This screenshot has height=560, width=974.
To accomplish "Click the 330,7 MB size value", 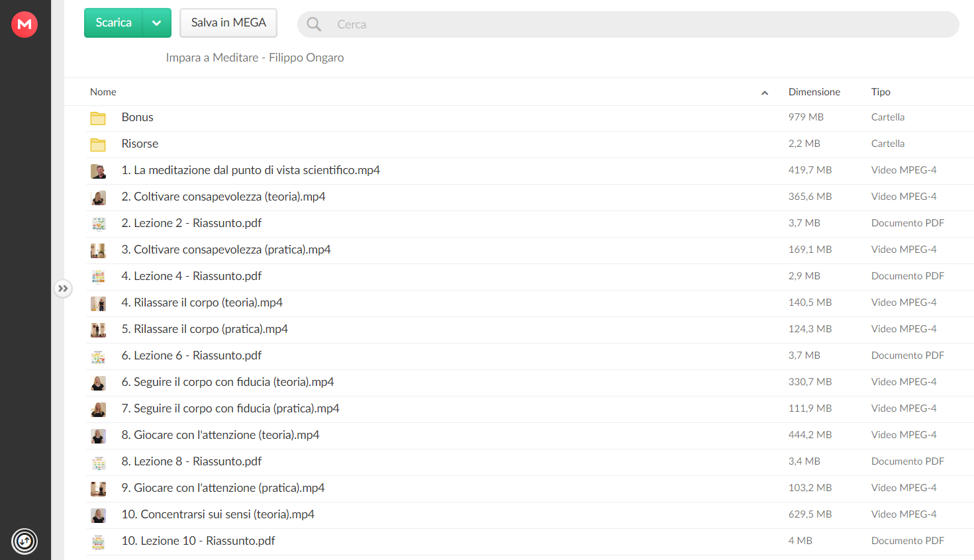I will point(810,382).
